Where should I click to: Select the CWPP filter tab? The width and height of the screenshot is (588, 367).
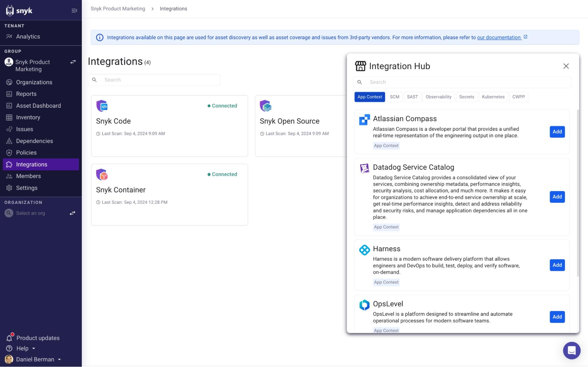tap(519, 97)
